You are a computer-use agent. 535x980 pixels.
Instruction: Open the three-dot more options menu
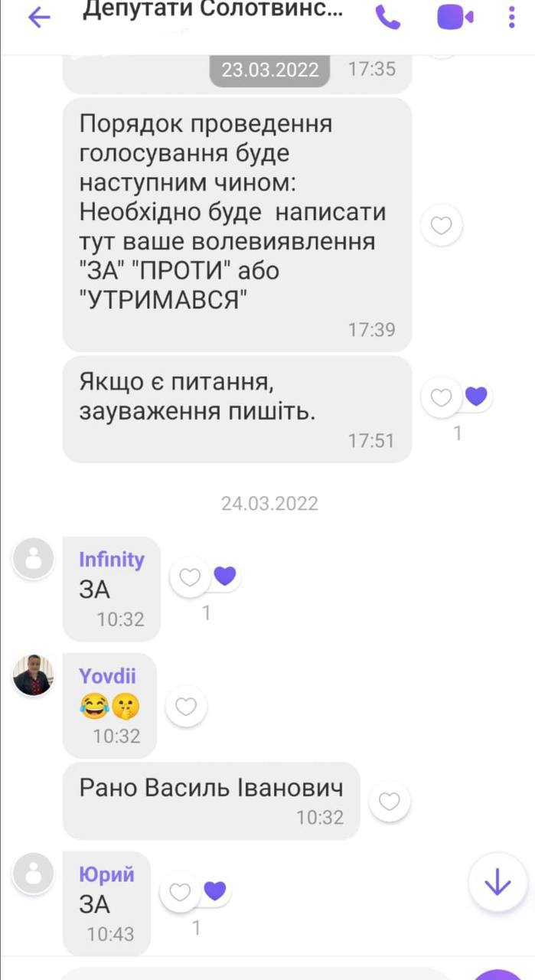512,17
